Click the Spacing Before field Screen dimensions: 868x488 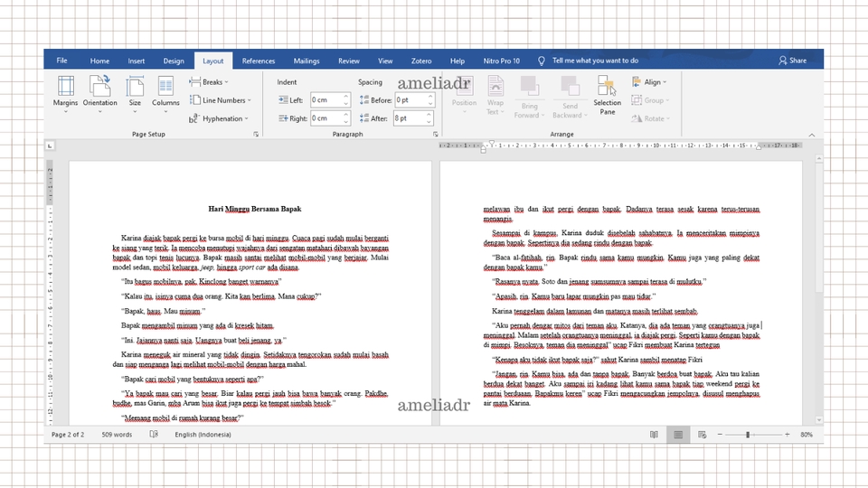coord(410,100)
